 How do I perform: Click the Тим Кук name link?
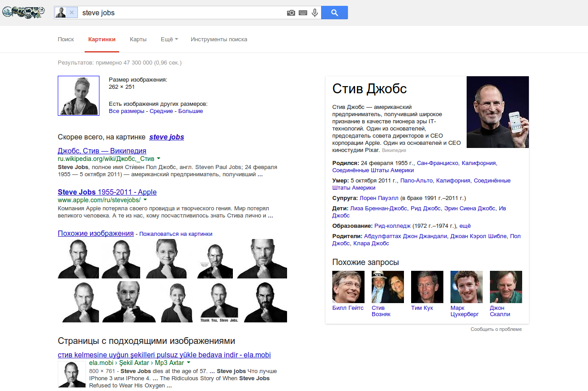pyautogui.click(x=422, y=308)
